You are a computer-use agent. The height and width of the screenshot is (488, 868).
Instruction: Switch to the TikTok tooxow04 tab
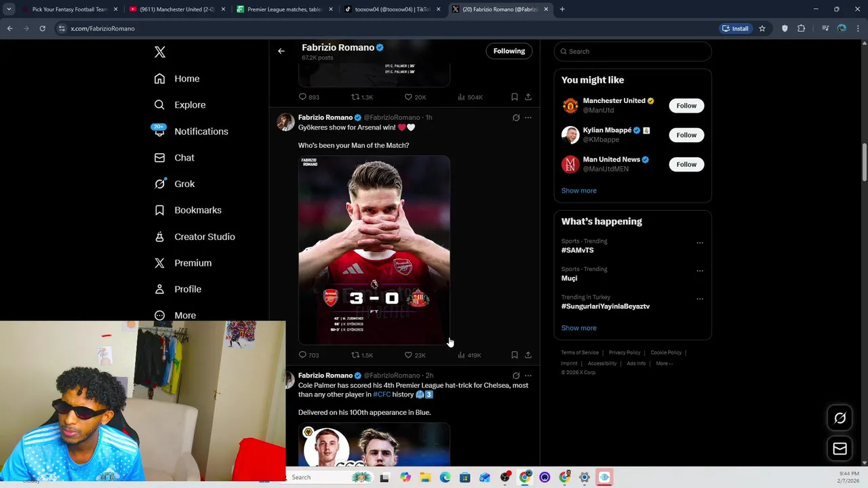(392, 9)
